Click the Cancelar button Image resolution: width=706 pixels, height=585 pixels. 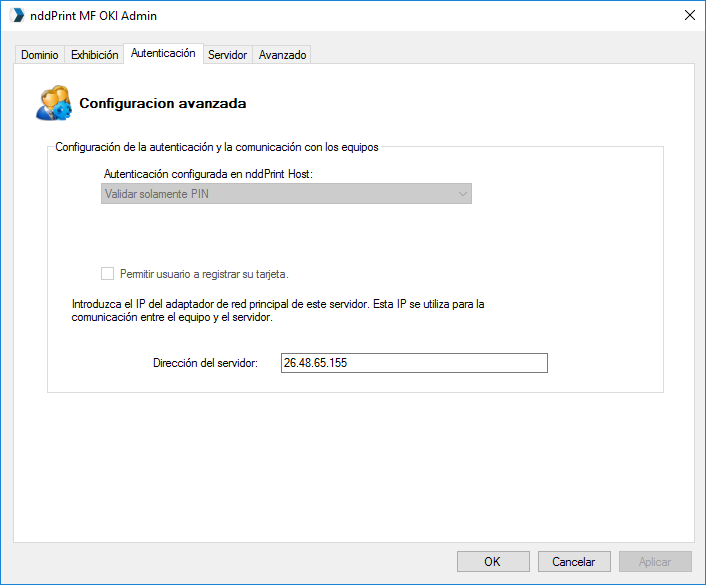pos(574,562)
